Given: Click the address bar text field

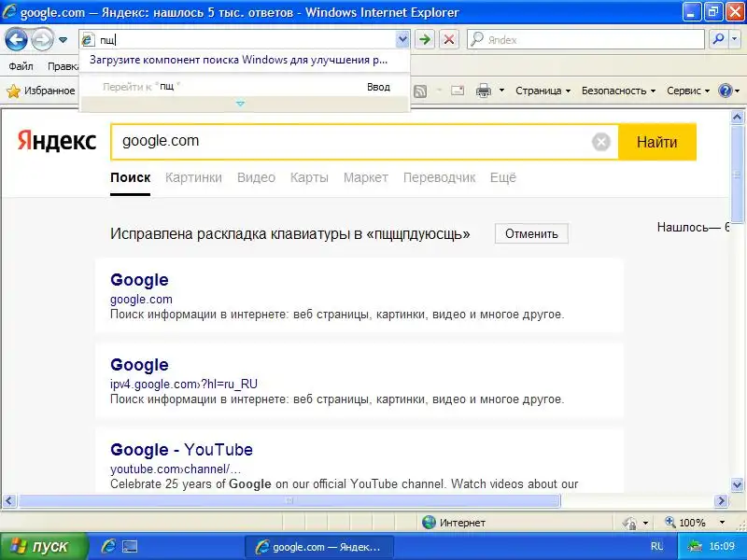Looking at the screenshot, I should click(x=245, y=40).
